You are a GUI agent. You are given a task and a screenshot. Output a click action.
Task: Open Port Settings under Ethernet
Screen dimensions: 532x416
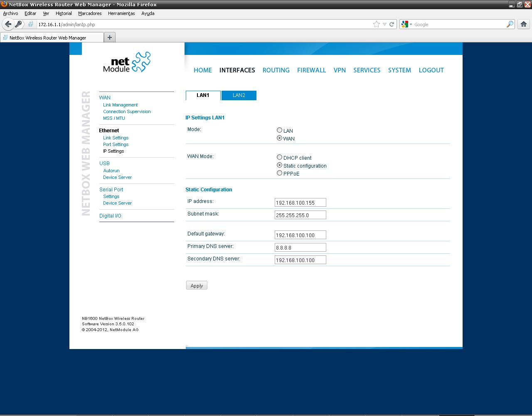[x=116, y=144]
